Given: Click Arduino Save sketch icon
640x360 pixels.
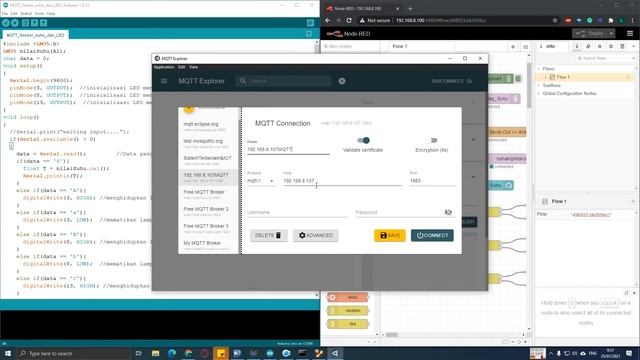Looking at the screenshot, I should pyautogui.click(x=43, y=23).
